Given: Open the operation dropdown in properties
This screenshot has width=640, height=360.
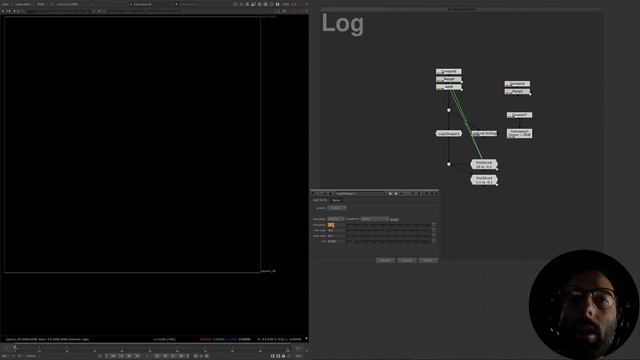Looking at the screenshot, I should [x=336, y=219].
